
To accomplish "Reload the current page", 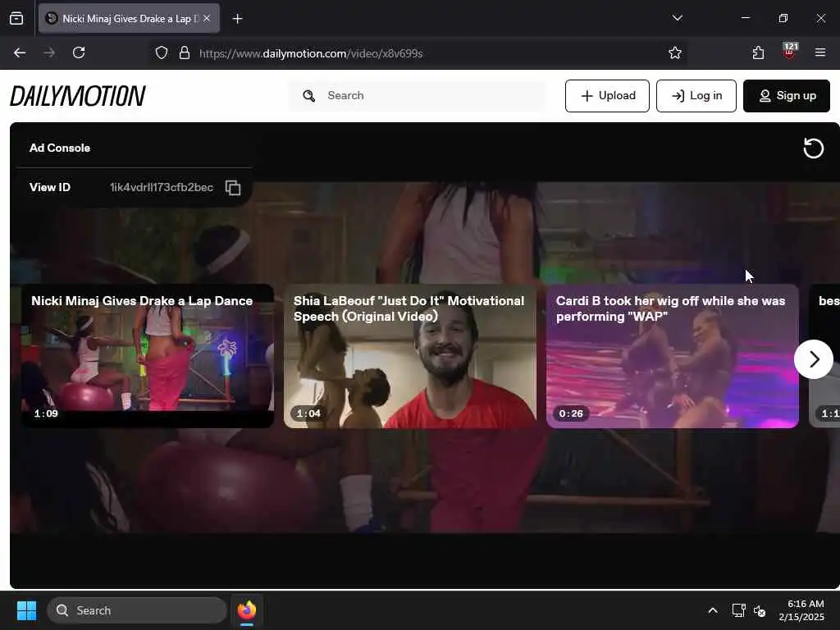I will tap(79, 52).
